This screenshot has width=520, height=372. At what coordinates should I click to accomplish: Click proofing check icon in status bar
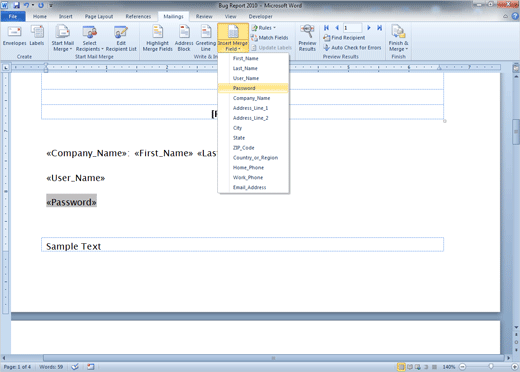point(75,367)
